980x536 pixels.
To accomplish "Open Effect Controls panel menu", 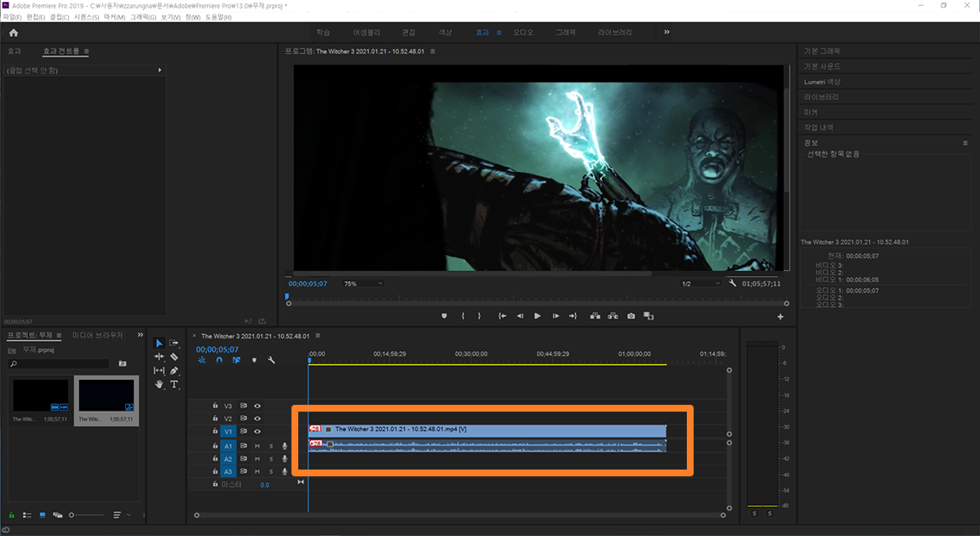I will coord(86,51).
